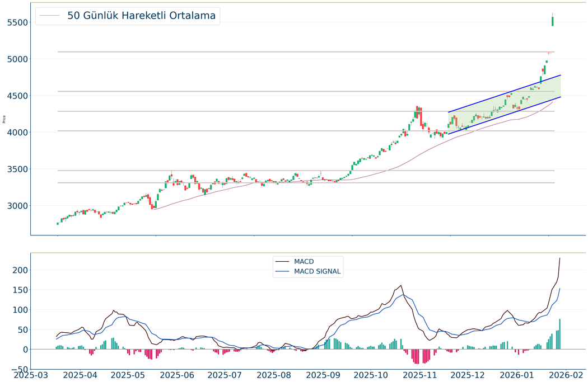Click the 2026-02 date axis label

coord(565,374)
